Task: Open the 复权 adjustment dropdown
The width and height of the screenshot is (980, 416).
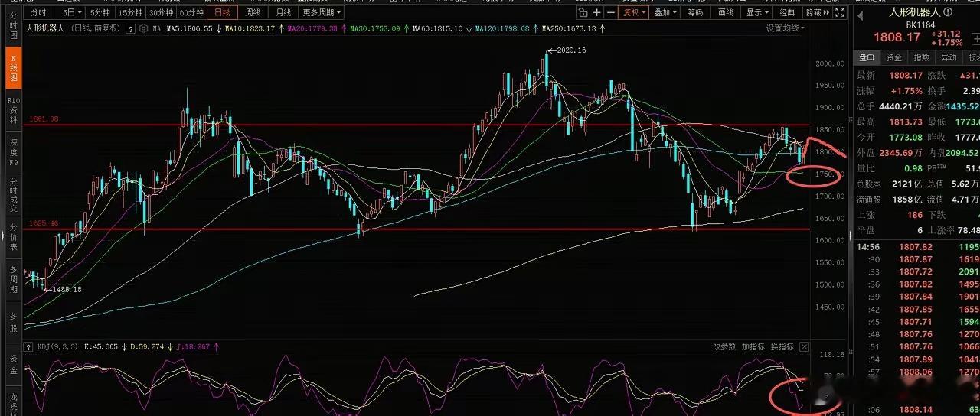Action: [634, 12]
